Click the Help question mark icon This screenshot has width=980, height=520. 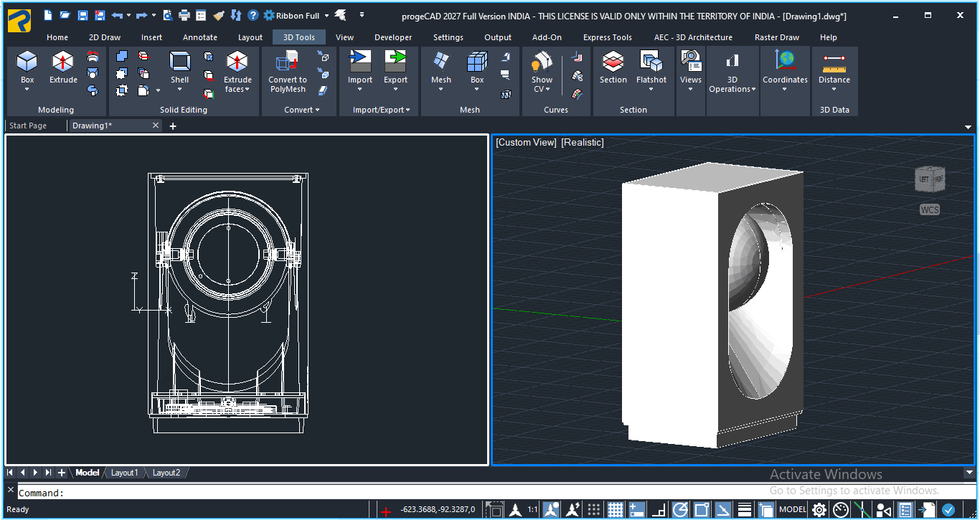coord(253,15)
